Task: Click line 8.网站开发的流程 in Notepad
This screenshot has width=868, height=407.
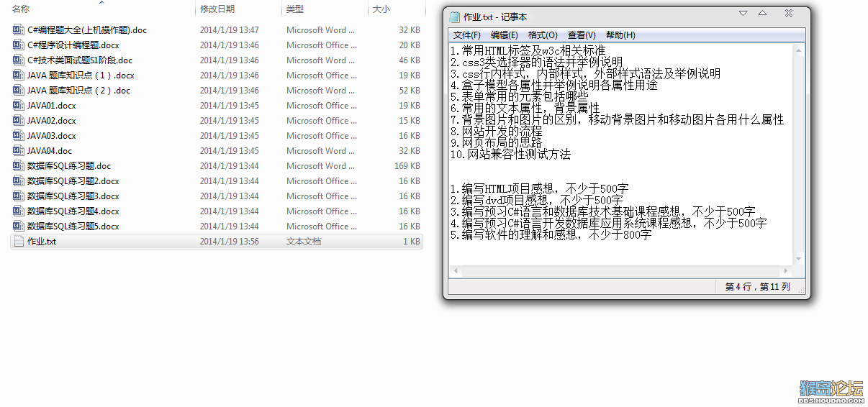Action: click(x=496, y=131)
